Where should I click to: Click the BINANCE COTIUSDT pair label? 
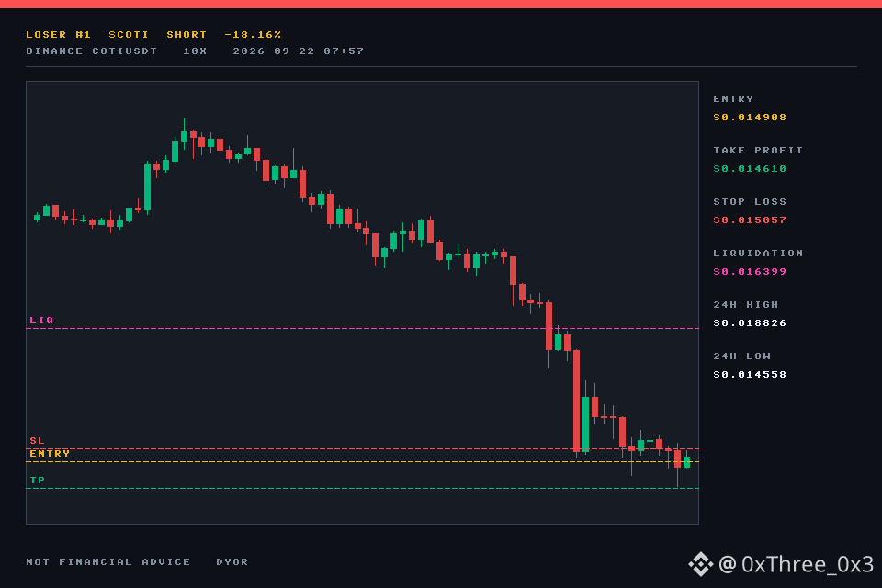[91, 51]
